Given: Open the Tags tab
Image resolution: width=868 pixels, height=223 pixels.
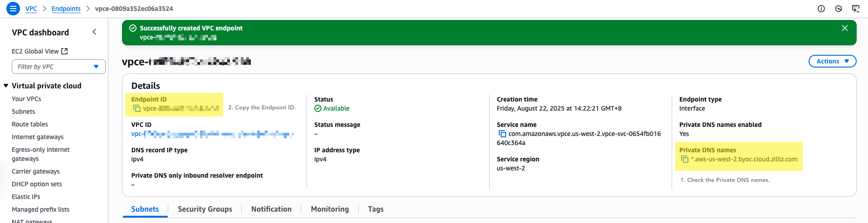Looking at the screenshot, I should click(375, 209).
